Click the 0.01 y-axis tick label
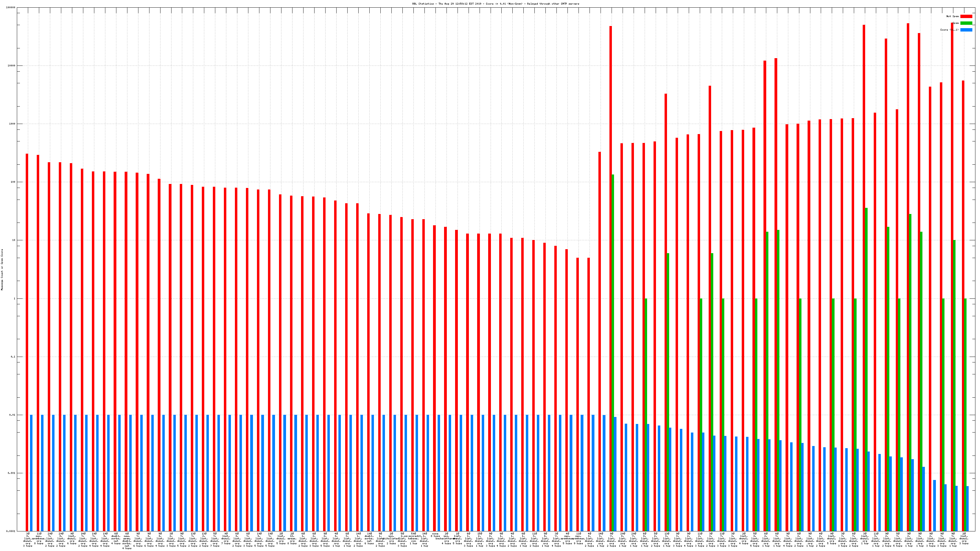Screen dimensions: 980x551 click(x=13, y=415)
